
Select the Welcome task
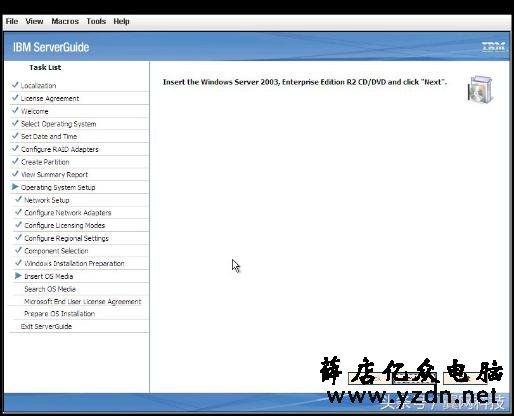click(x=35, y=111)
